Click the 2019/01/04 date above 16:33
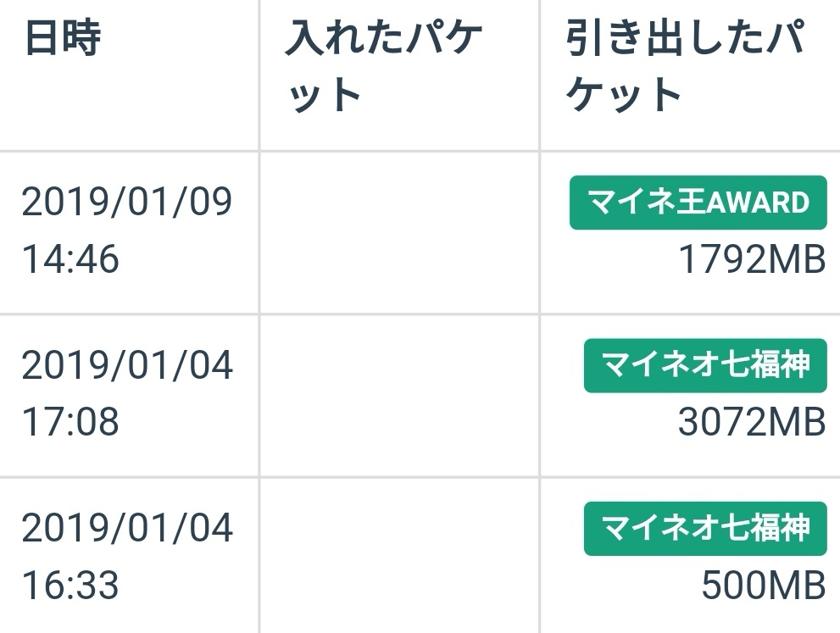 point(127,529)
